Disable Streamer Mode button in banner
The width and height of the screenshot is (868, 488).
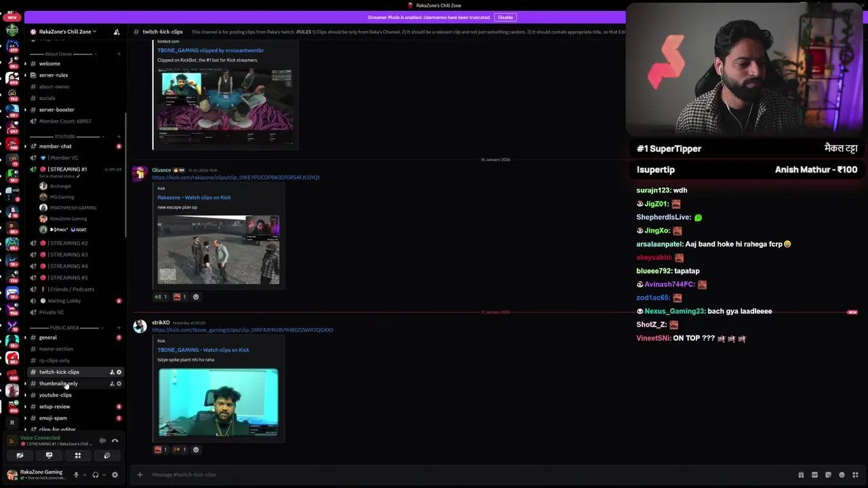(505, 17)
